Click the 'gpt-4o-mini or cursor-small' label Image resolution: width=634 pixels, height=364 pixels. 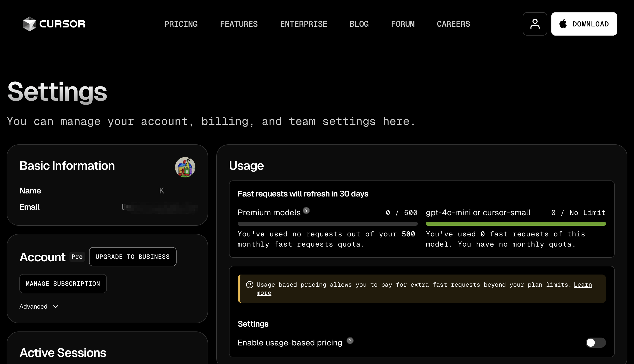point(478,213)
